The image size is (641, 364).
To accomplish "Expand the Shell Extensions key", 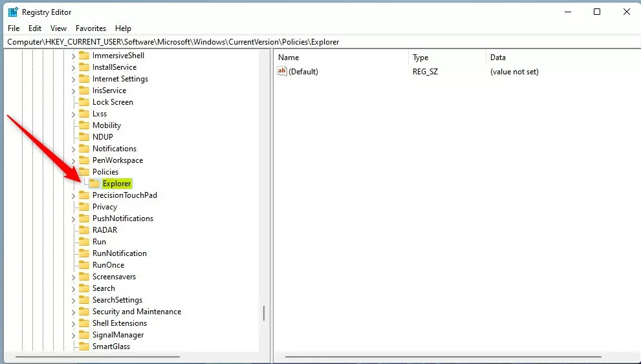I will [x=73, y=323].
